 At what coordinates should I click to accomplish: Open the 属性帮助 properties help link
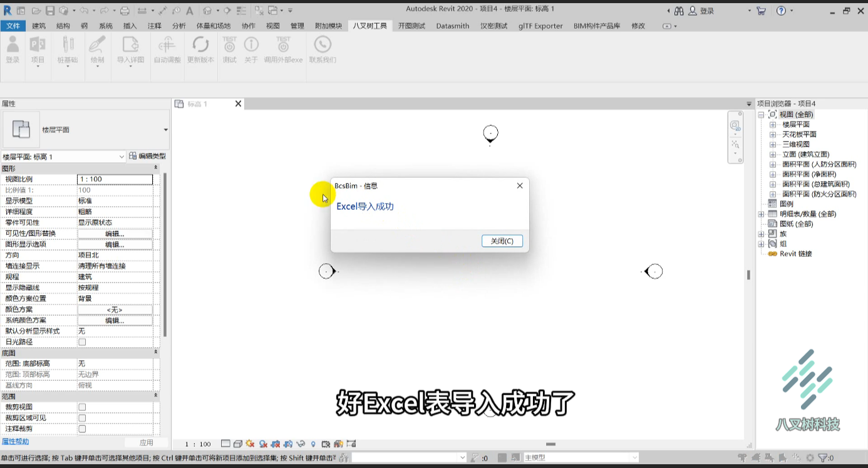[x=16, y=442]
